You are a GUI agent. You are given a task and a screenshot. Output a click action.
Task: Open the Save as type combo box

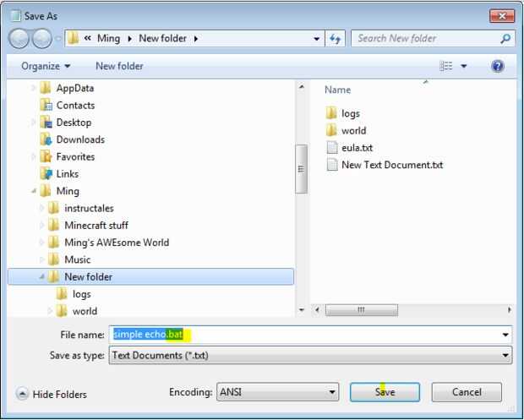click(x=310, y=355)
